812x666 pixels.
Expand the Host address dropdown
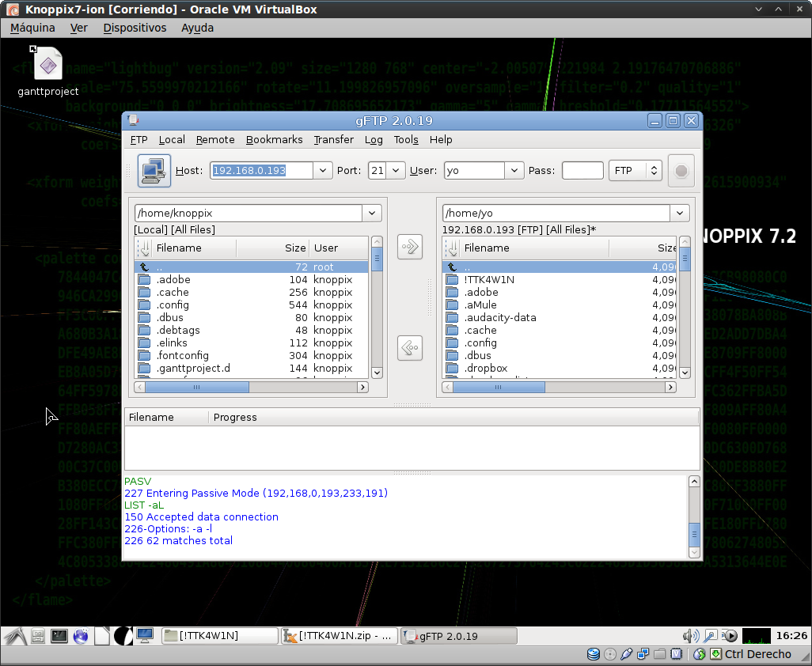[322, 170]
